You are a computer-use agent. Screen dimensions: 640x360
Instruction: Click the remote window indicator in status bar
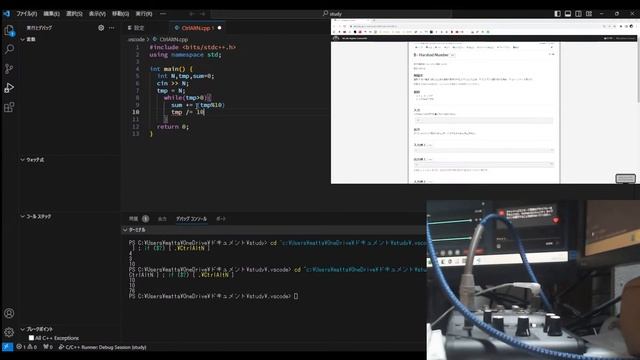coord(7,347)
